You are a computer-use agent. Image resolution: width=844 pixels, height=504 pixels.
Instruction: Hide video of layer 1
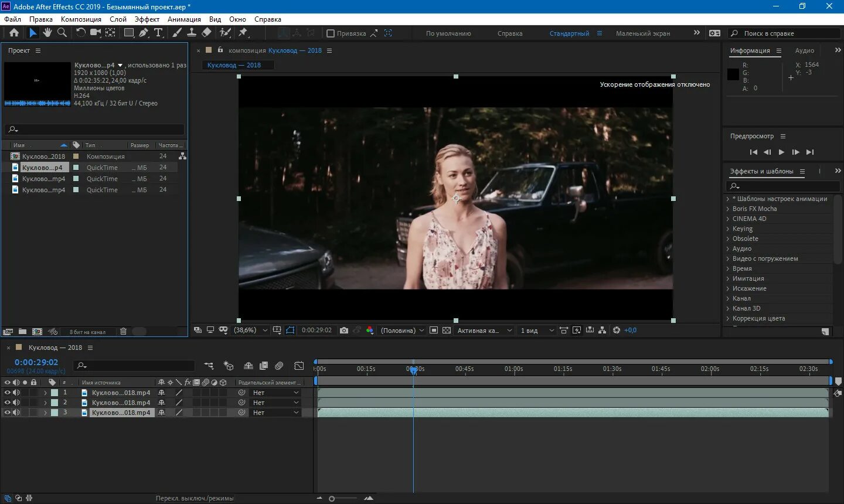(8, 393)
